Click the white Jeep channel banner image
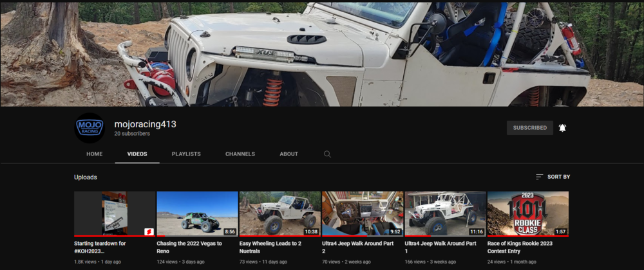Image resolution: width=644 pixels, height=270 pixels. (322, 54)
